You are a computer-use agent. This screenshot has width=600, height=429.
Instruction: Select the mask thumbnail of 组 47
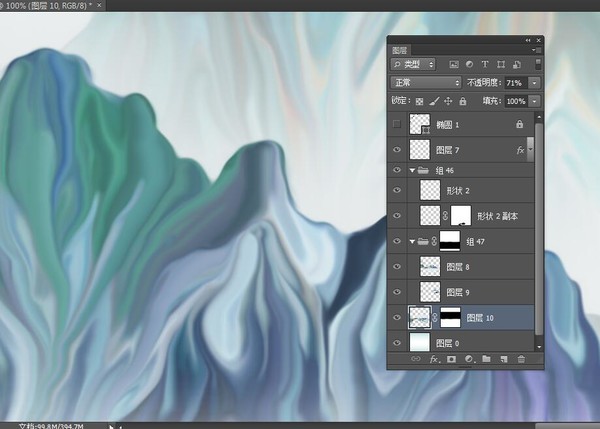pos(450,241)
